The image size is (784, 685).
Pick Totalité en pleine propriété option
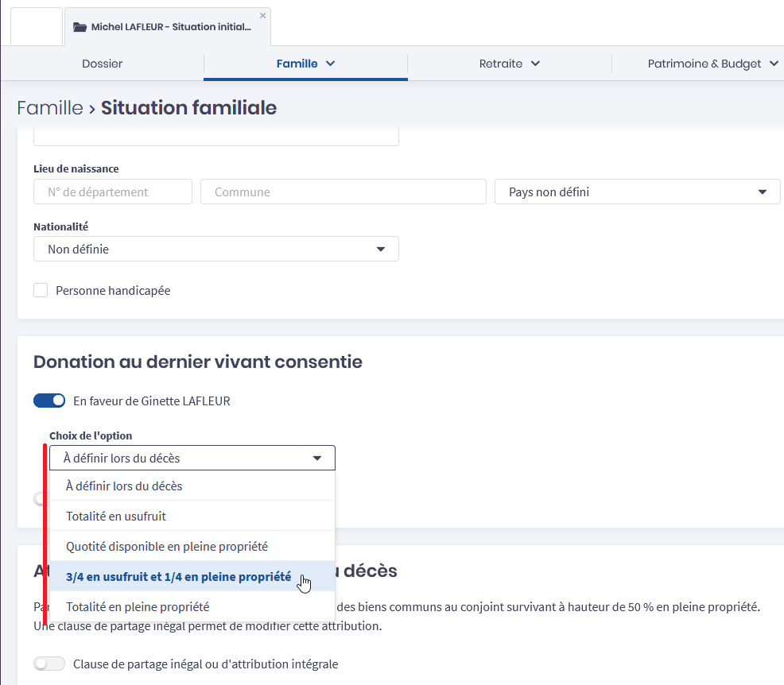(138, 607)
